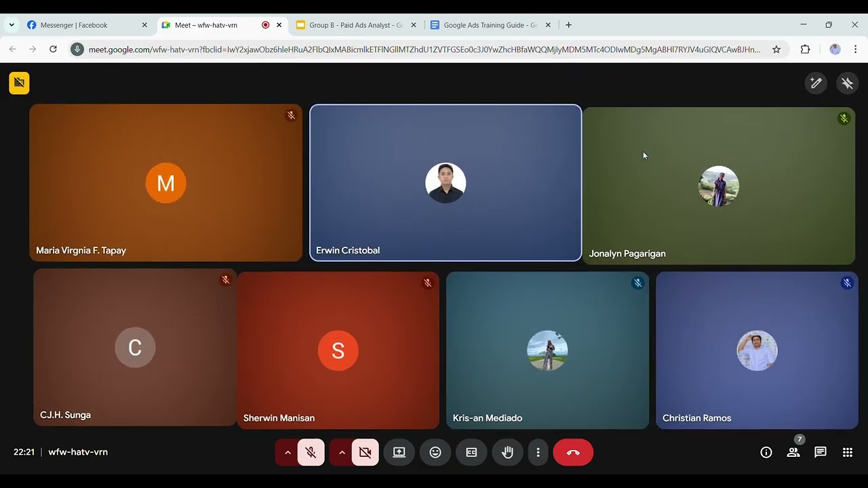
Task: Close the Google Ads Training Guide tab
Action: tap(548, 25)
